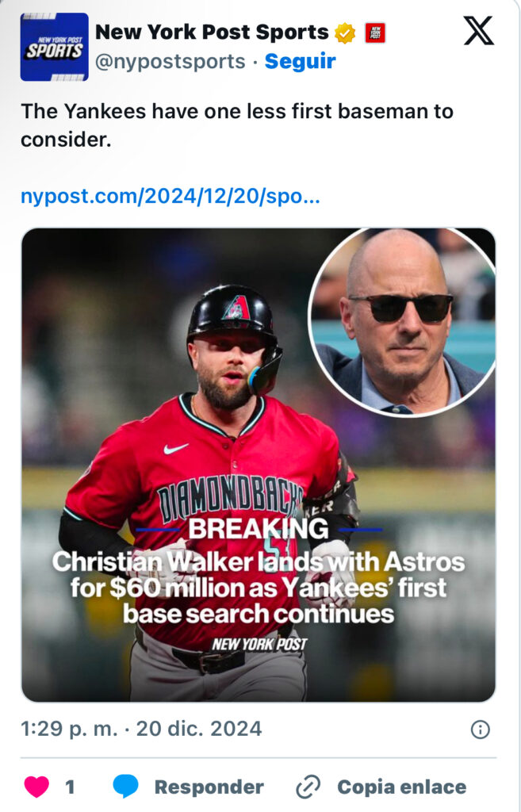Click the Christian Walker headline on the image
Screen dimensions: 521x812
[x=259, y=588]
